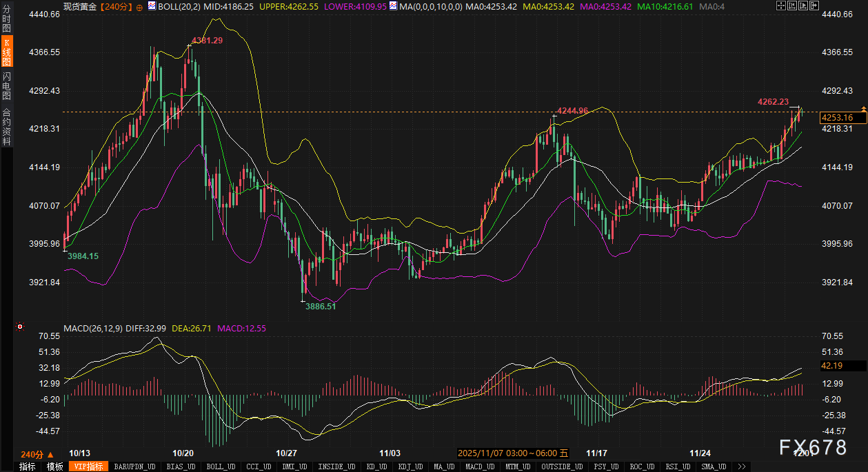Click the BOLL indicator chart icon
This screenshot has height=472, width=868.
[152, 6]
